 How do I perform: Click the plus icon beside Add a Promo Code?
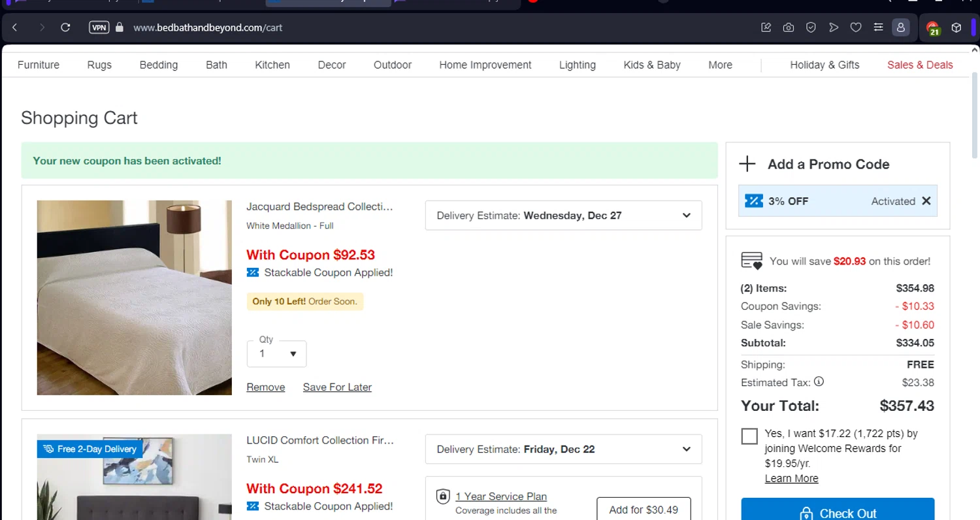(x=747, y=164)
